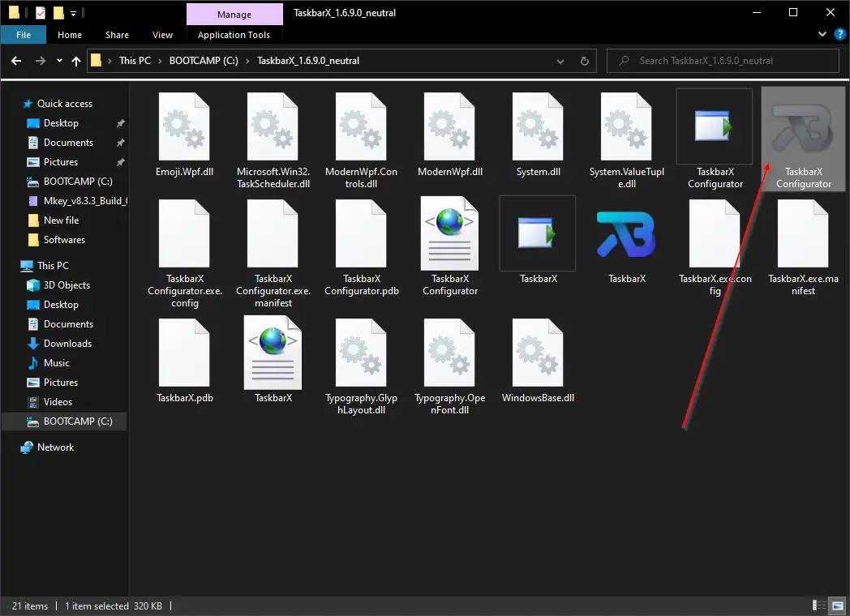Select System.ValueTuple.dll file
850x616 pixels.
(x=626, y=141)
